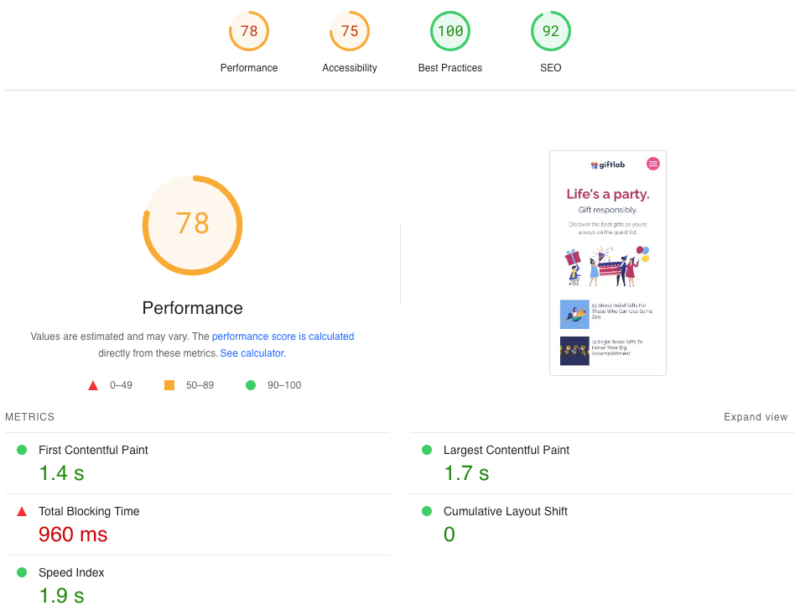Click the Accessibility gauge showing 75
The height and width of the screenshot is (616, 800).
(x=349, y=31)
